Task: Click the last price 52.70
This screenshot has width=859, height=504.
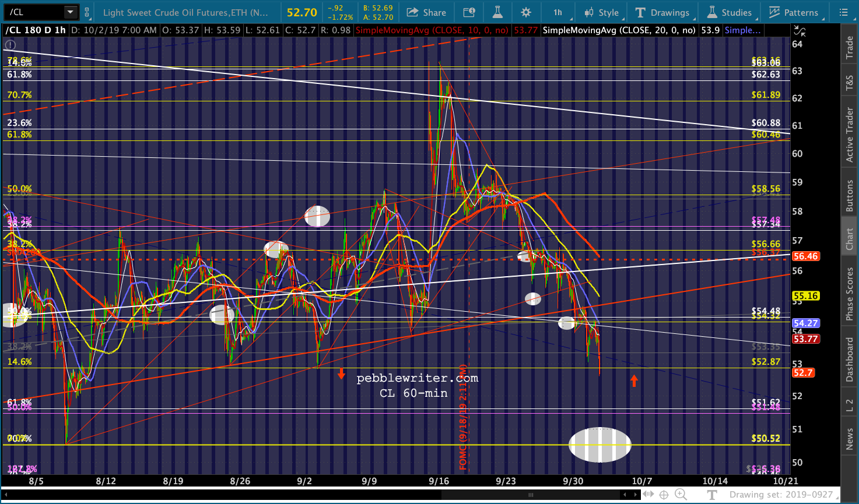Action: (x=302, y=12)
